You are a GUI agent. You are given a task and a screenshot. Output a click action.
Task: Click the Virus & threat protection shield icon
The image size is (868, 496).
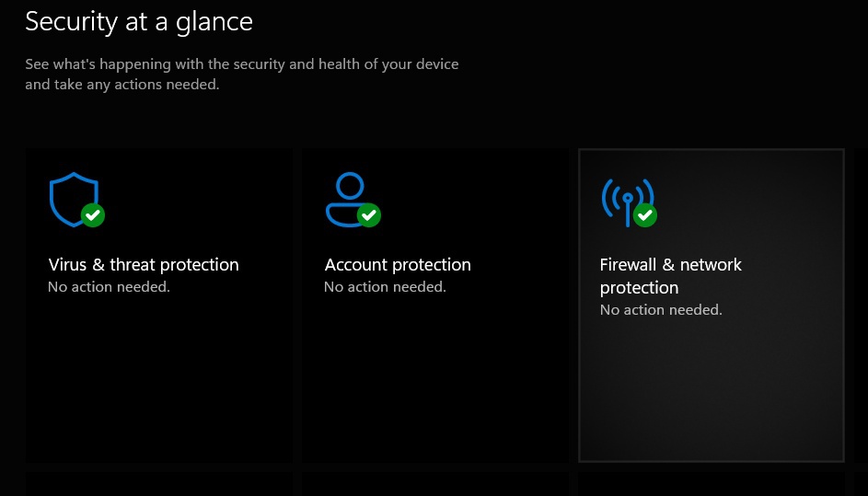(x=70, y=196)
